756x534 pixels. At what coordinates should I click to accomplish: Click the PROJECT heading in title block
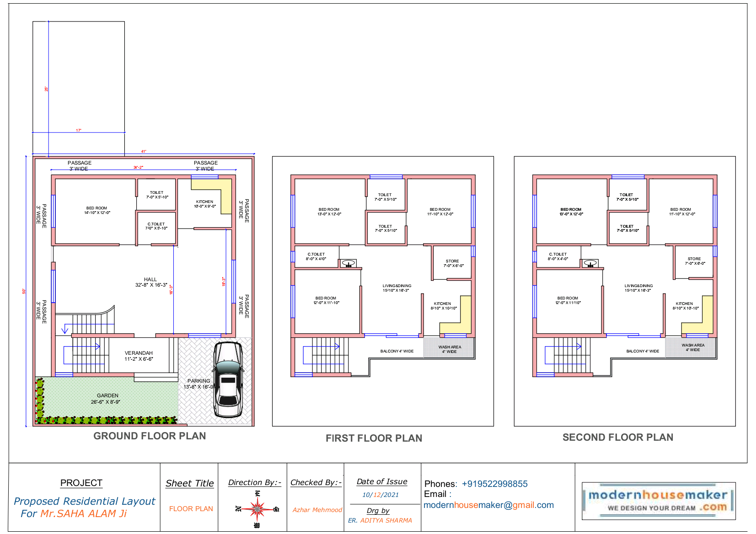click(x=81, y=483)
